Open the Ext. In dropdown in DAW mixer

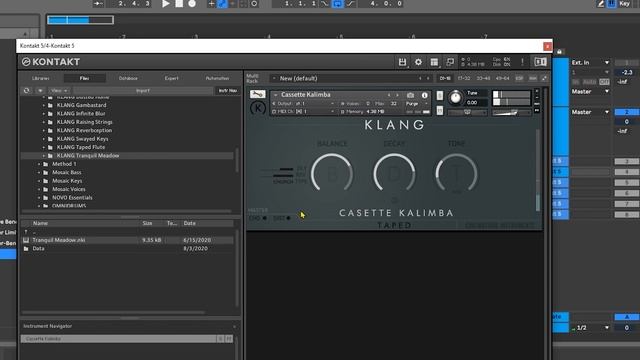point(590,62)
